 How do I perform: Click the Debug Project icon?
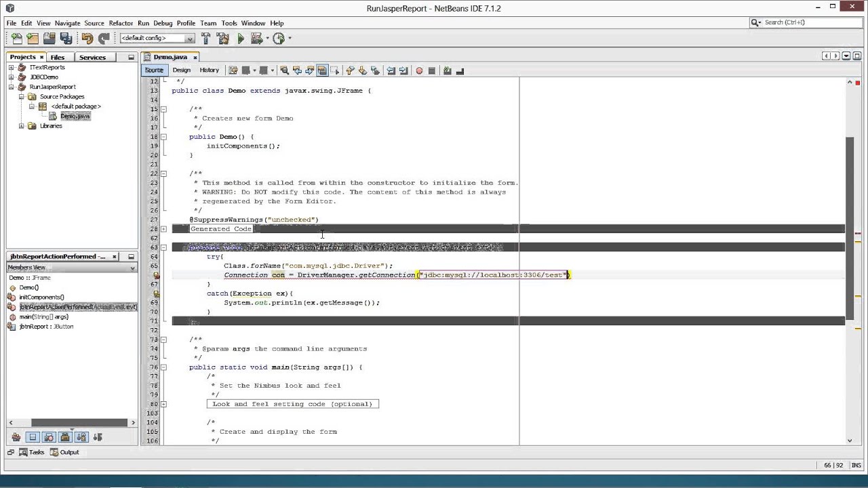(256, 39)
